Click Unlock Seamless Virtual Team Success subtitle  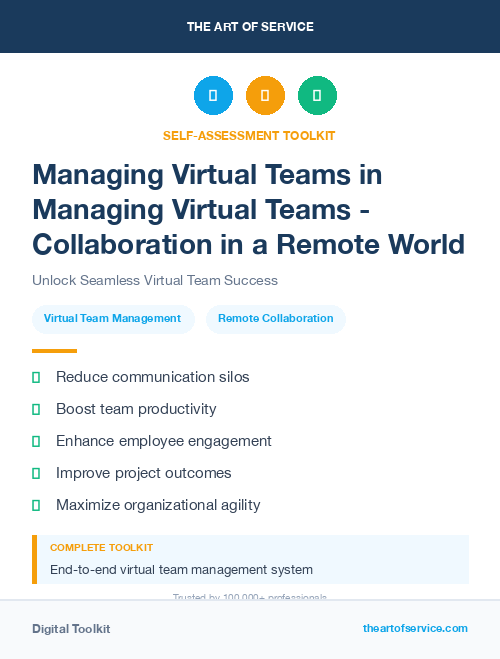point(155,280)
